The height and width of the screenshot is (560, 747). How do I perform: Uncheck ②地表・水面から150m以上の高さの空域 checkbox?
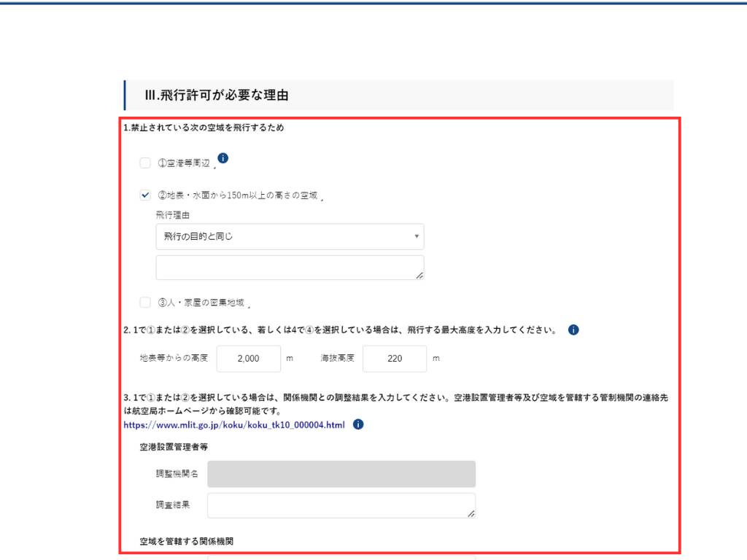[x=145, y=195]
